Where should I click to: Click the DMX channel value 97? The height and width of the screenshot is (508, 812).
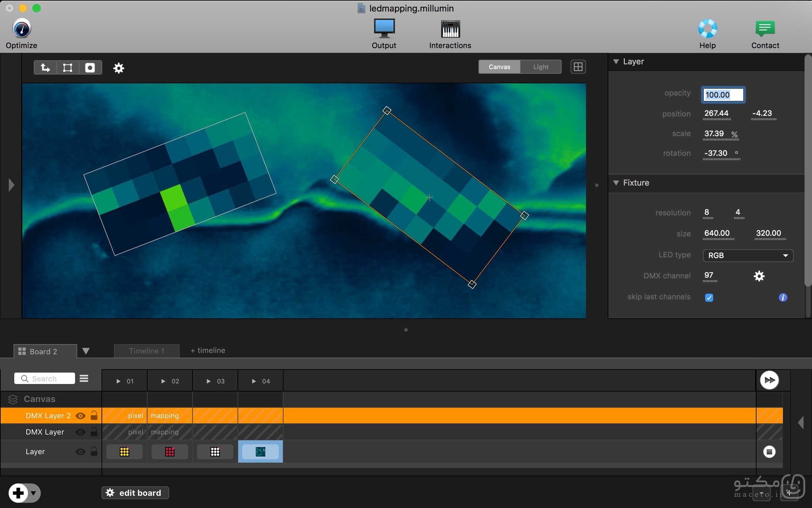[709, 275]
